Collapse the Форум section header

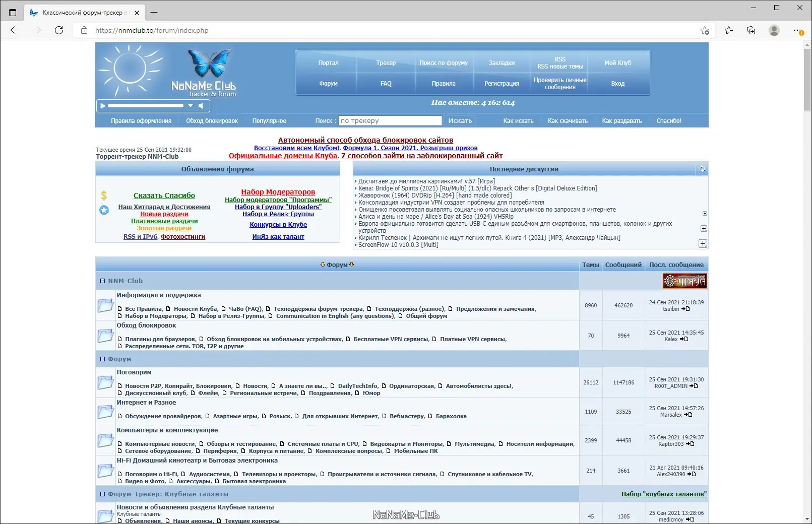coord(102,359)
